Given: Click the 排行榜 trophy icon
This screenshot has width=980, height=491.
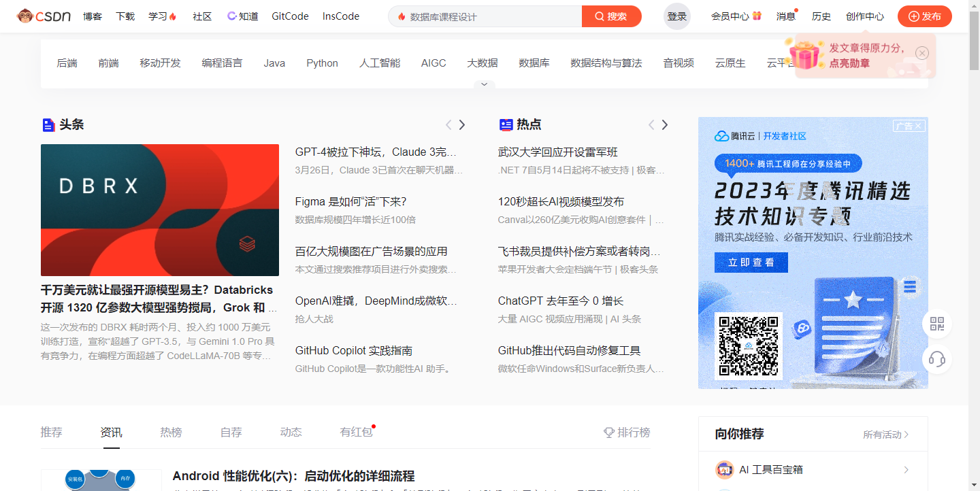Looking at the screenshot, I should point(609,433).
